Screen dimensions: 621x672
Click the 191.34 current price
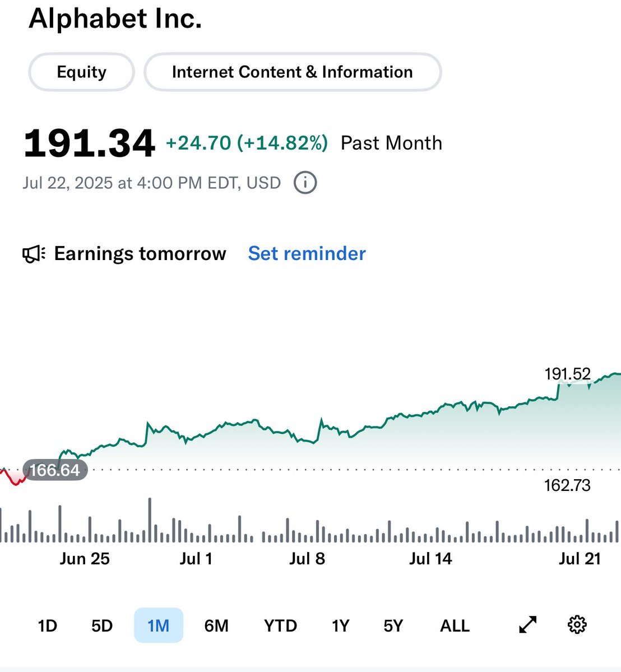tap(89, 143)
